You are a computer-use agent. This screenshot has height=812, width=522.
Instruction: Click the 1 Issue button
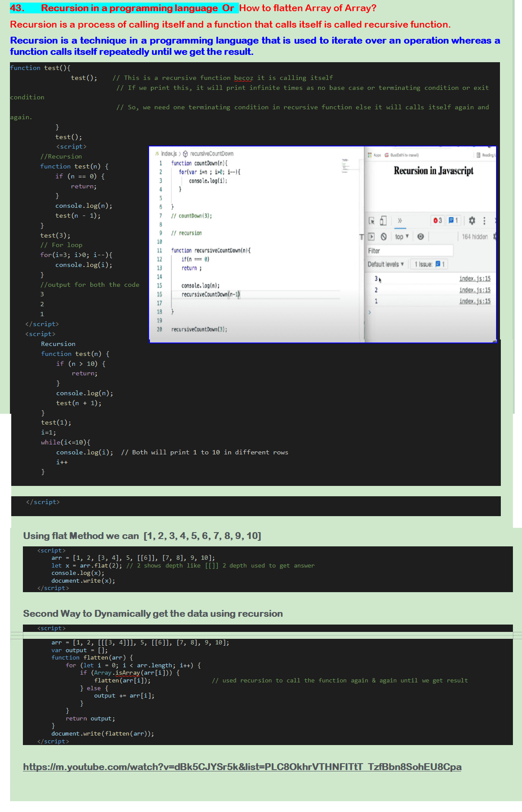tap(430, 264)
